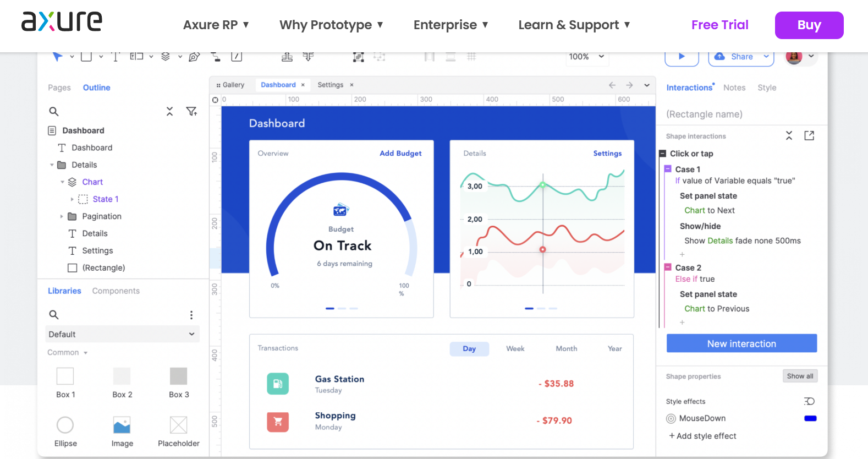
Task: Click the bring-to-front arrange icon
Action: (287, 56)
